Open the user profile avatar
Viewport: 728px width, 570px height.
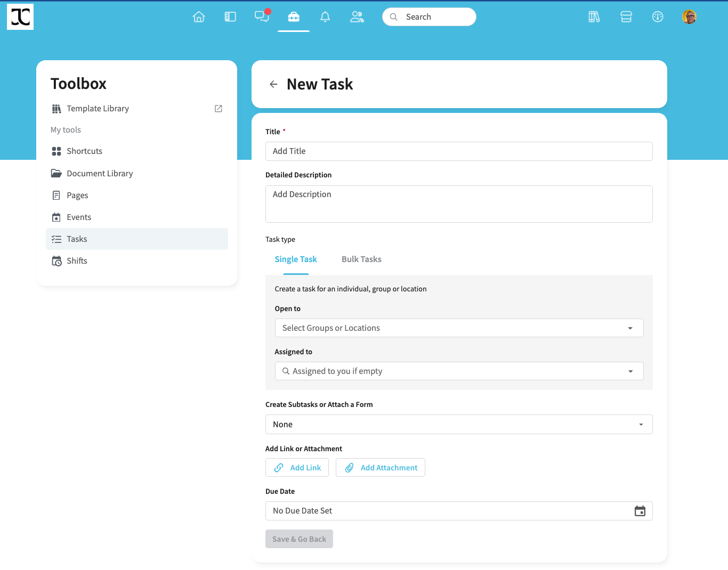[x=689, y=17]
